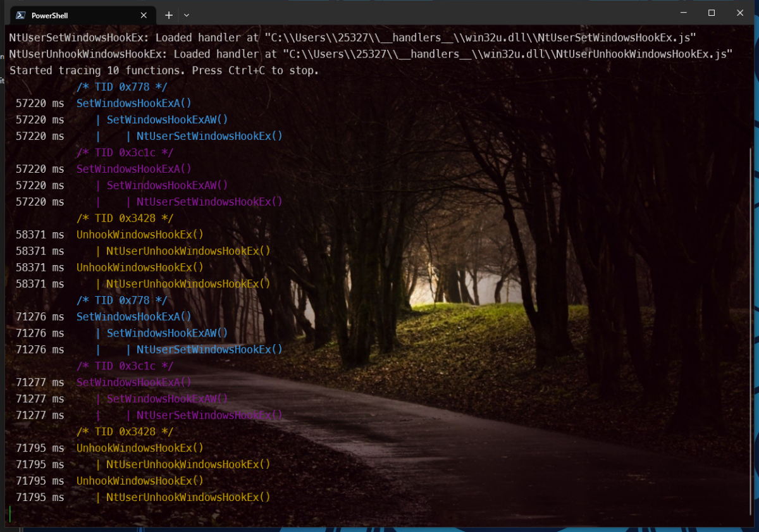Click blue SetWindowsHookExA() at 57220 ms

pyautogui.click(x=134, y=103)
